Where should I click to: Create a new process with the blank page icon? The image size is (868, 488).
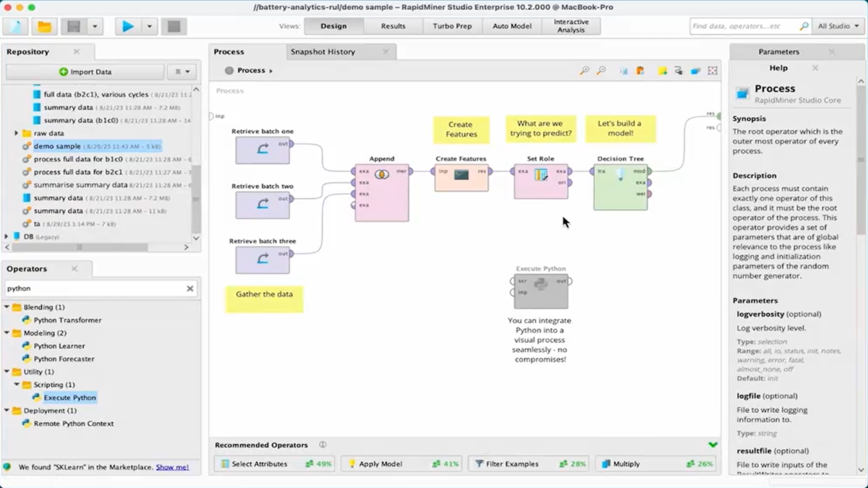(16, 26)
